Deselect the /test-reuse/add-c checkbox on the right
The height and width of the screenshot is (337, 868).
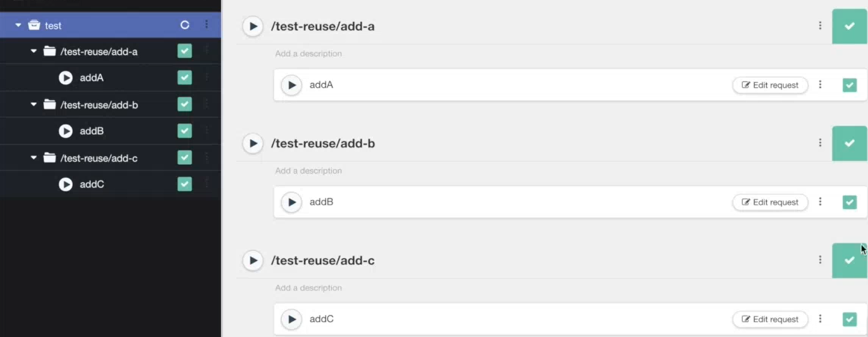click(849, 260)
